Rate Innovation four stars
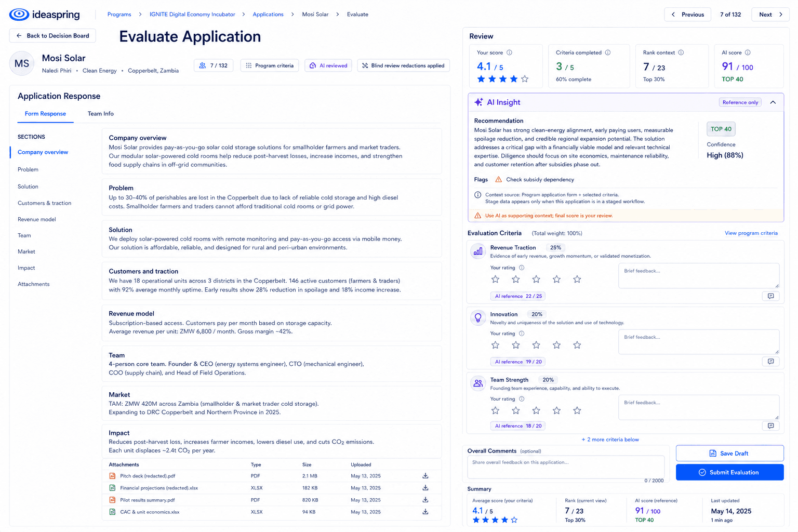Screen dimensions: 798x532 556,345
